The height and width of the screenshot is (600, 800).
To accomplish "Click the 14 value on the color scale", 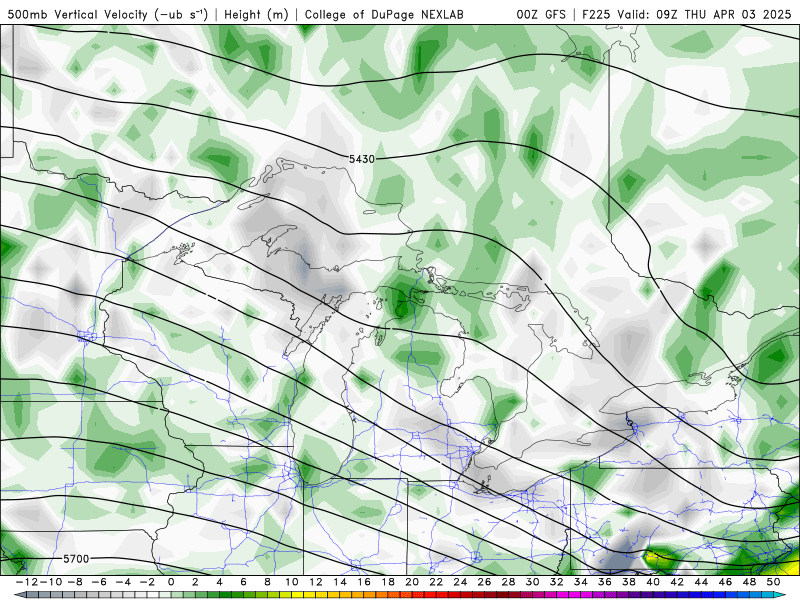I will pos(340,582).
